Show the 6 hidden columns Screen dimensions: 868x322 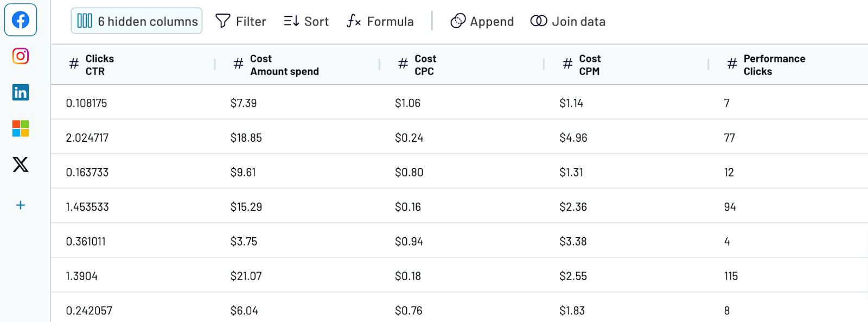coord(137,21)
